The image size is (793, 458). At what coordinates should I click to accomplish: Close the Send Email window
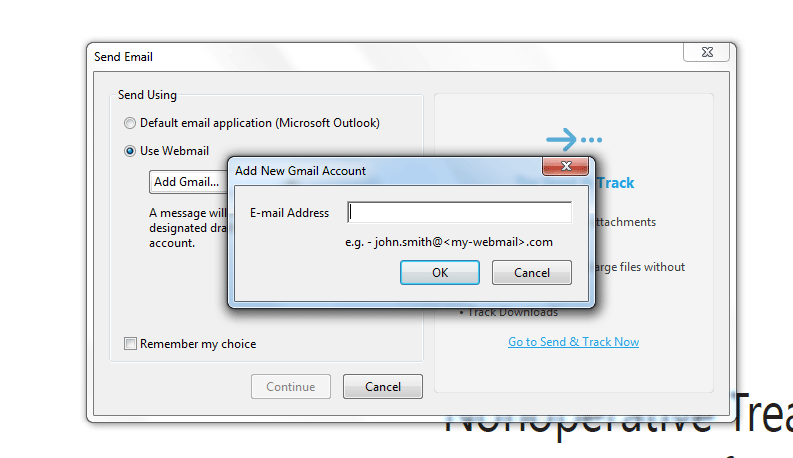click(x=707, y=52)
